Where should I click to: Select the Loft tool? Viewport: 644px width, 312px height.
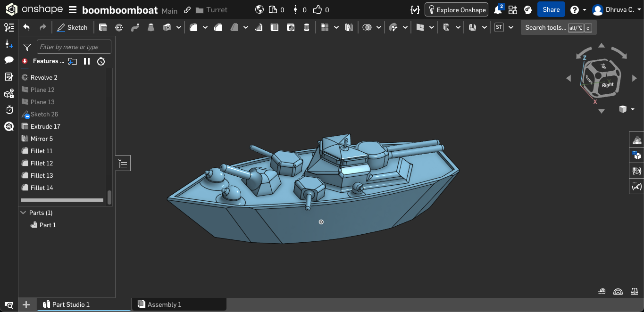(x=151, y=28)
